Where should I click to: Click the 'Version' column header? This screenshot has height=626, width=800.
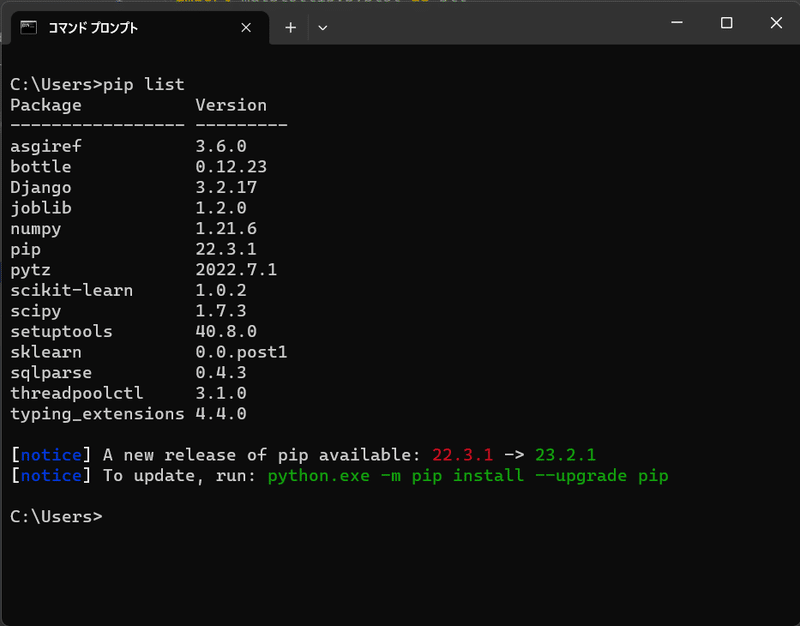pyautogui.click(x=231, y=105)
